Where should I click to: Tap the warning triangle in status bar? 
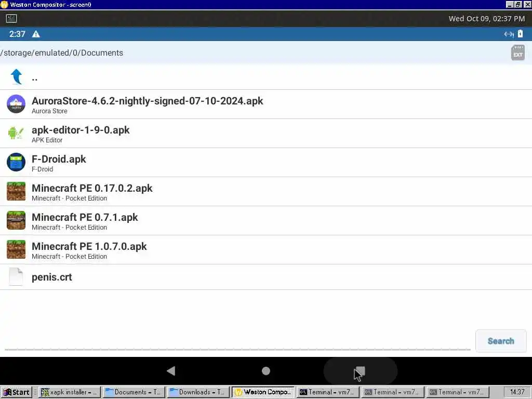point(36,34)
